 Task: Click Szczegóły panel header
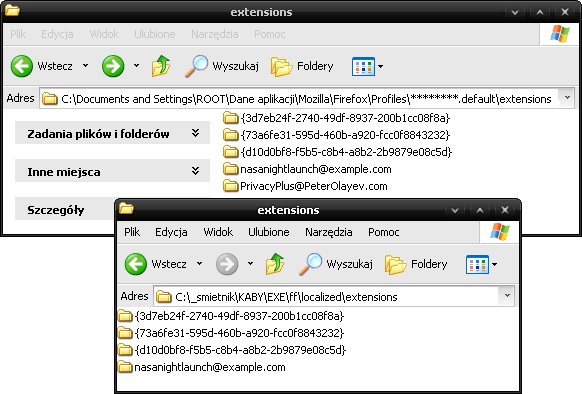click(x=65, y=210)
